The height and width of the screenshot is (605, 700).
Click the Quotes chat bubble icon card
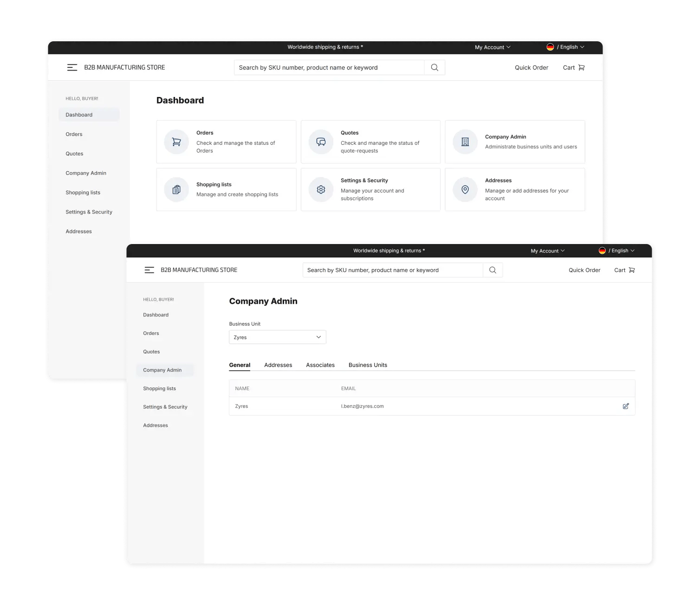point(321,142)
